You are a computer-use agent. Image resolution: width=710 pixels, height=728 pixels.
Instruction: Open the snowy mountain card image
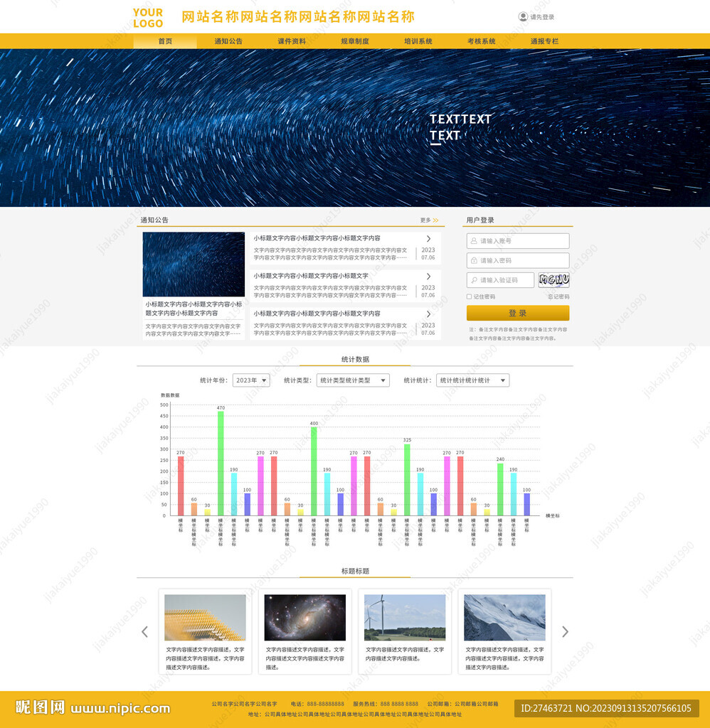504,618
